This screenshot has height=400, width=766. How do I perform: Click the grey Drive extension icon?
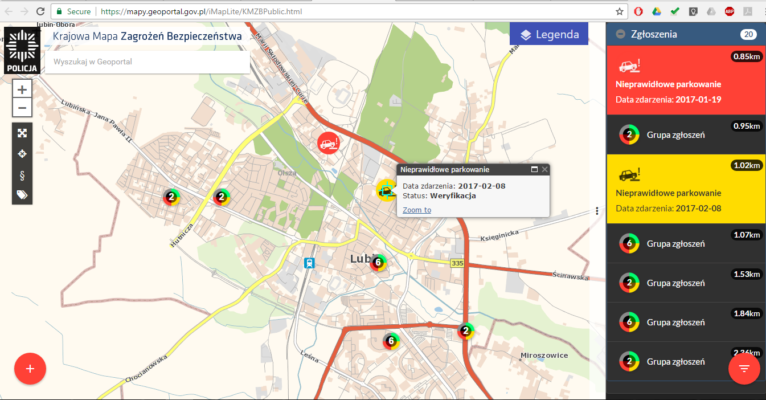click(x=711, y=11)
